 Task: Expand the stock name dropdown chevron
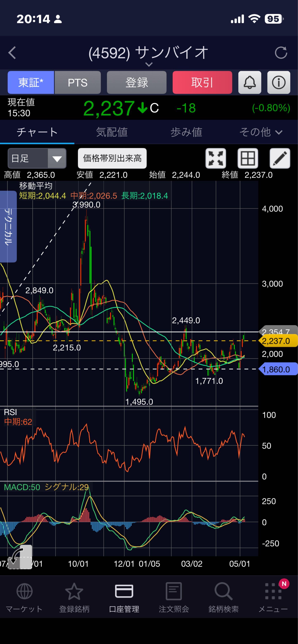149,65
